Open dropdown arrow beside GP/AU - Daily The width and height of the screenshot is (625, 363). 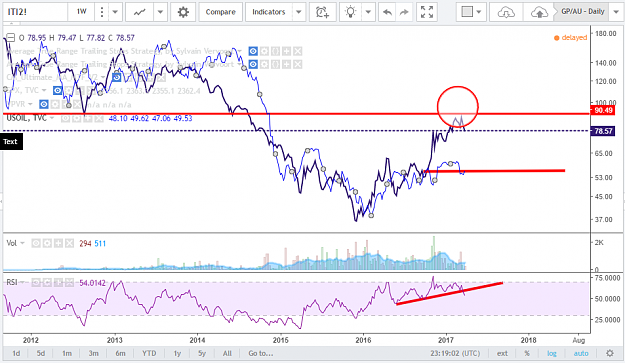point(616,12)
